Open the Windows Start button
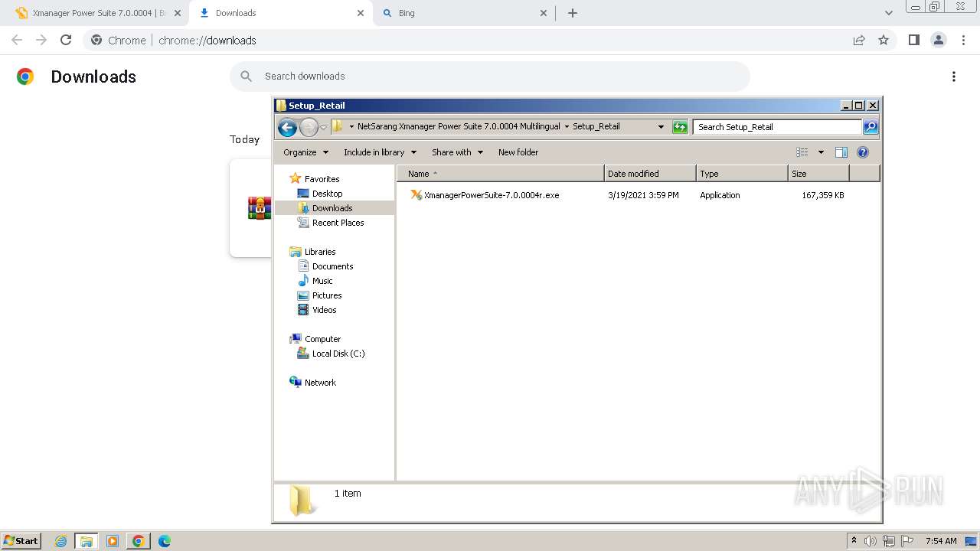The width and height of the screenshot is (980, 551). pos(21,540)
